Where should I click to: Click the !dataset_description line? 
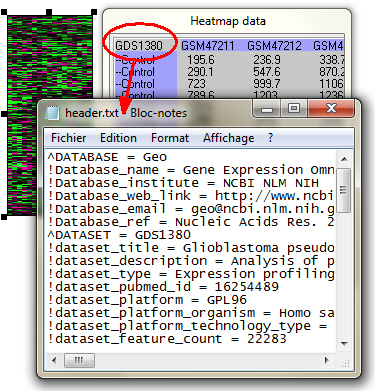(x=191, y=261)
